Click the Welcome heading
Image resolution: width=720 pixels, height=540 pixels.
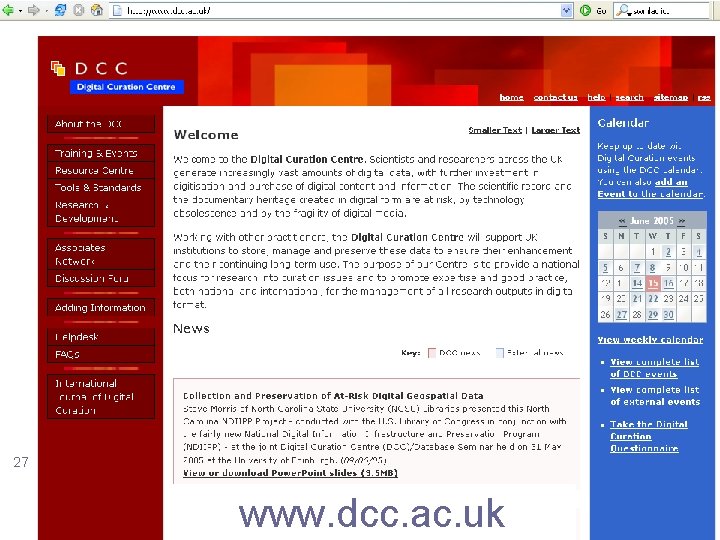coord(206,135)
